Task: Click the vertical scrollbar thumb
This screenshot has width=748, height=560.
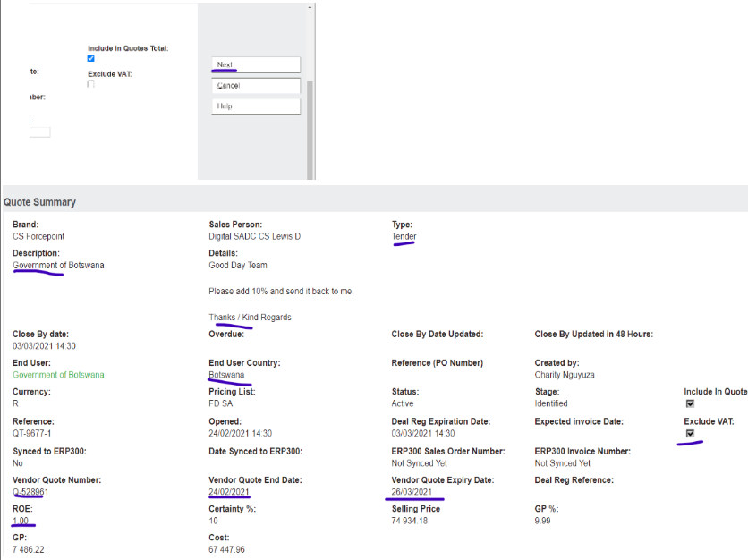Action: pos(310,125)
